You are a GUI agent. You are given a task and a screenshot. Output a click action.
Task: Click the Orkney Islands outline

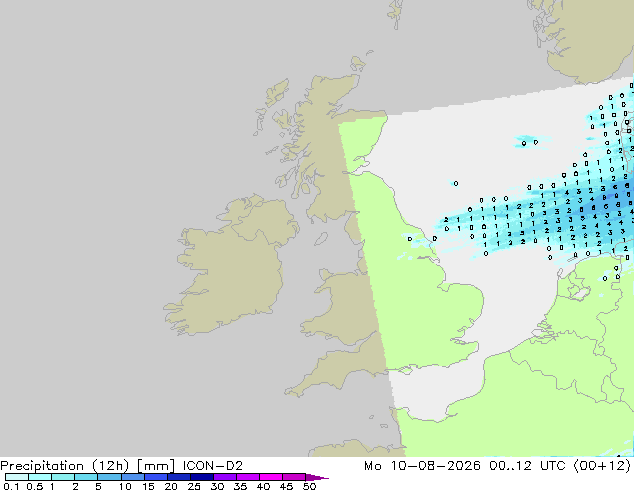click(358, 64)
